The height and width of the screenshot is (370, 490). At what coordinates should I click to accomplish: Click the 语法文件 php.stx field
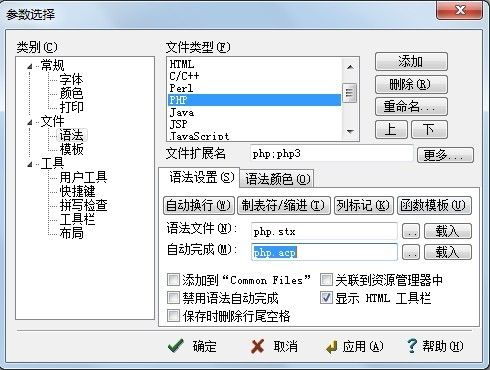point(324,231)
